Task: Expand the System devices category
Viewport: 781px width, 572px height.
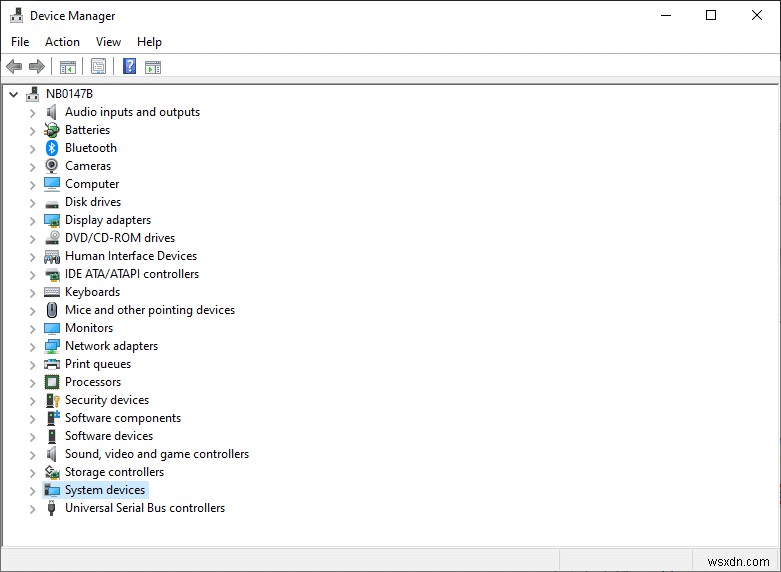Action: 32,491
